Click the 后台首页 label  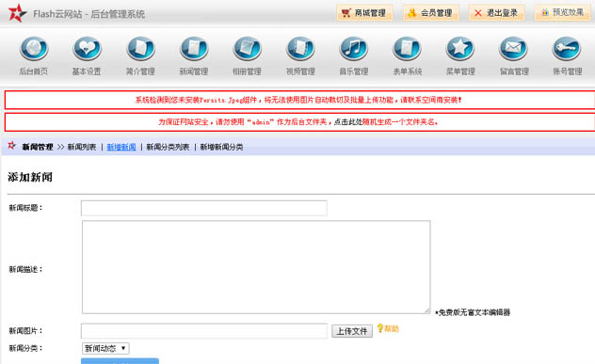34,71
